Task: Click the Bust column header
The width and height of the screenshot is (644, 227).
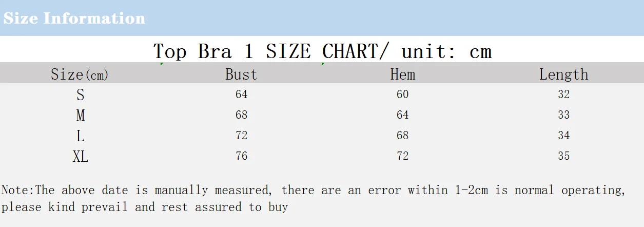Action: (241, 74)
